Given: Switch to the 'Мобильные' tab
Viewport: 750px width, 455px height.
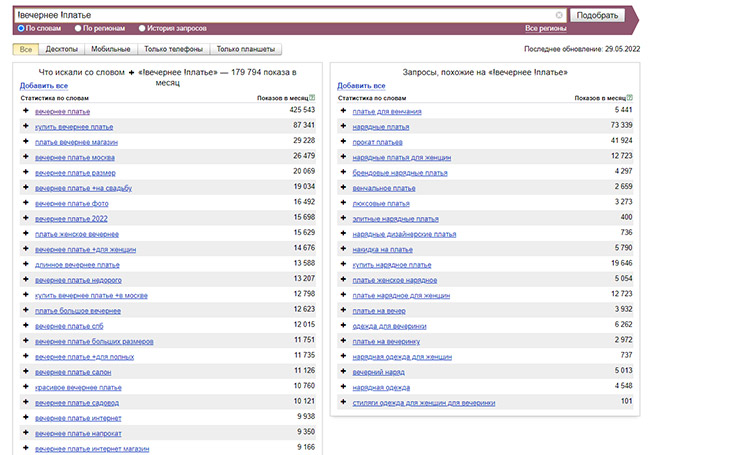Looking at the screenshot, I should tap(111, 49).
